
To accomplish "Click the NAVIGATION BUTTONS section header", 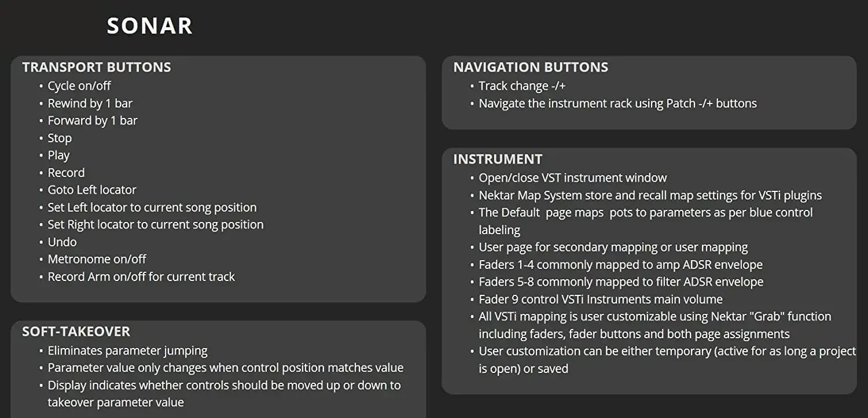I will (531, 67).
